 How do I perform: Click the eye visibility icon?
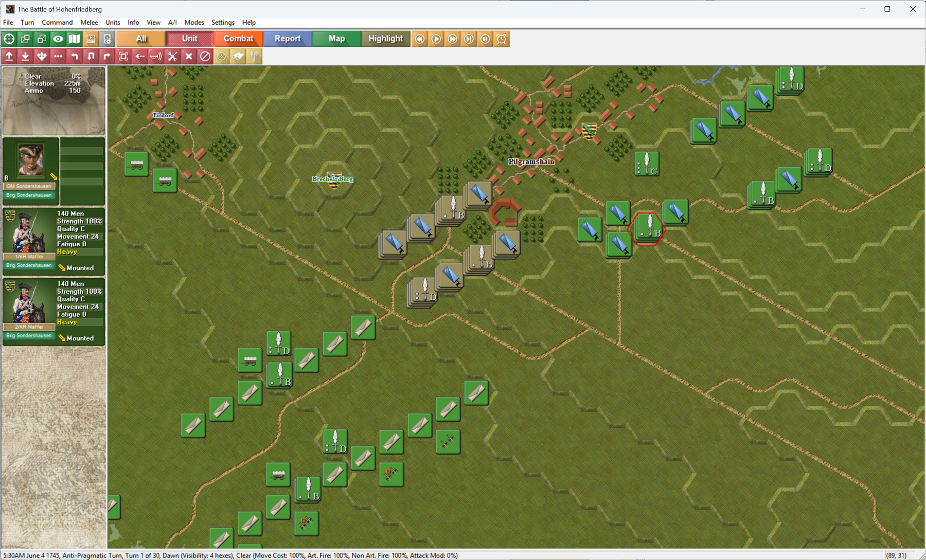[x=58, y=39]
